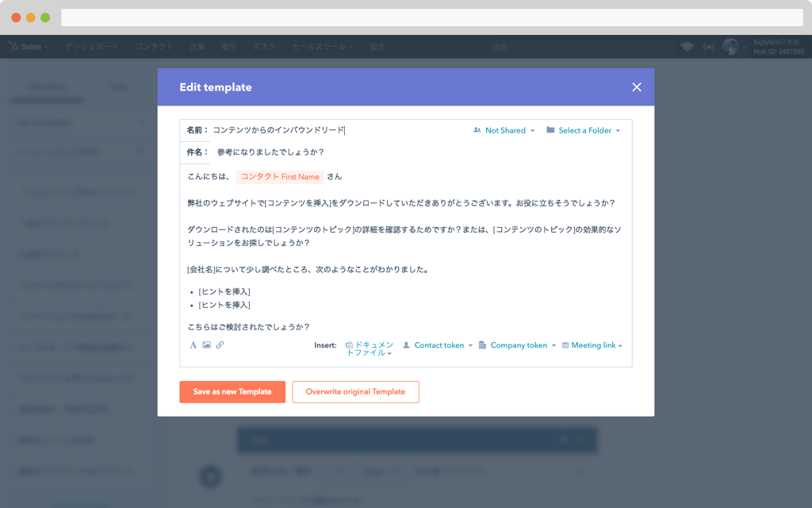Open the ドキュメントファイル insert dropdown

[370, 349]
